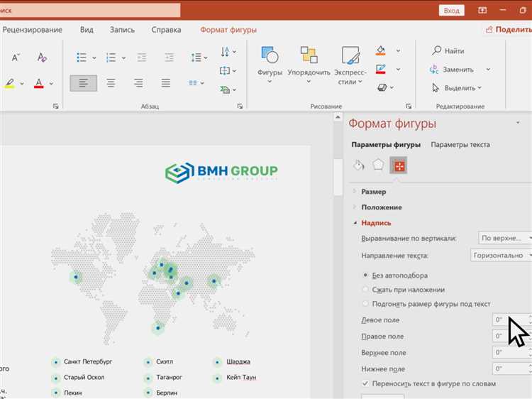Screen dimensions: 532x399
Task: Click the shape outline pen icon
Action: pos(381,70)
